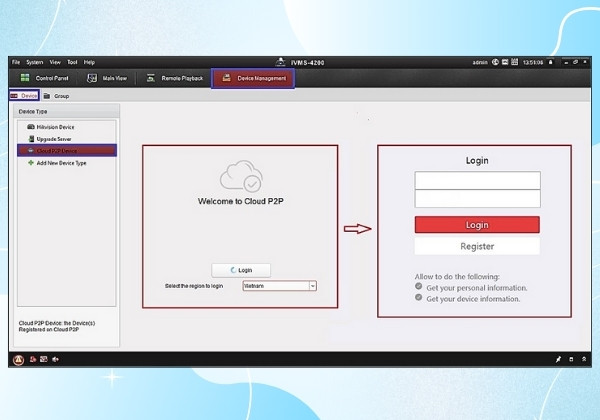Click the Remote Playback icon
The height and width of the screenshot is (420, 600).
(x=151, y=78)
